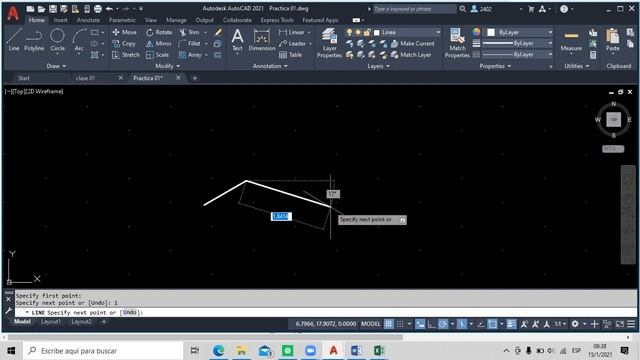Select the Arc tool
Viewport: 640px width, 360px height.
[x=79, y=40]
